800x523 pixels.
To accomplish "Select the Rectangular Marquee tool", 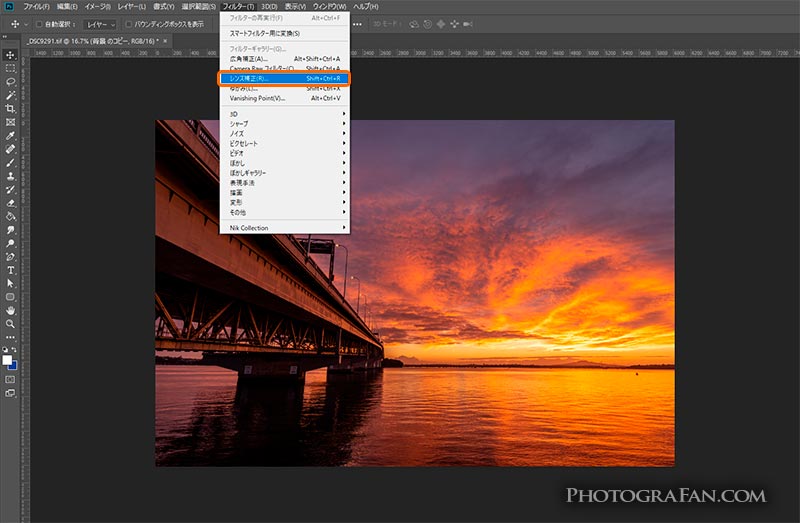I will (10, 68).
